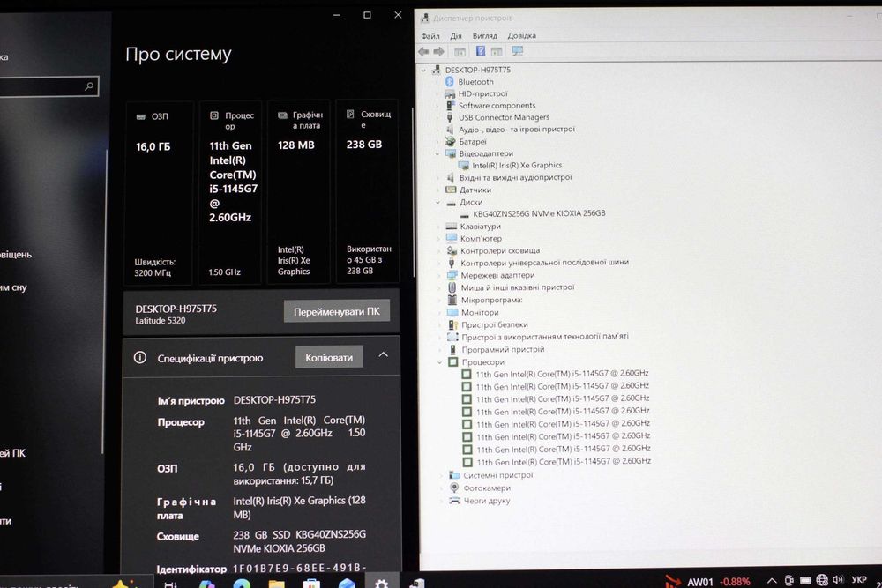This screenshot has height=588, width=882.
Task: Click the Копіювати button
Action: tap(329, 358)
